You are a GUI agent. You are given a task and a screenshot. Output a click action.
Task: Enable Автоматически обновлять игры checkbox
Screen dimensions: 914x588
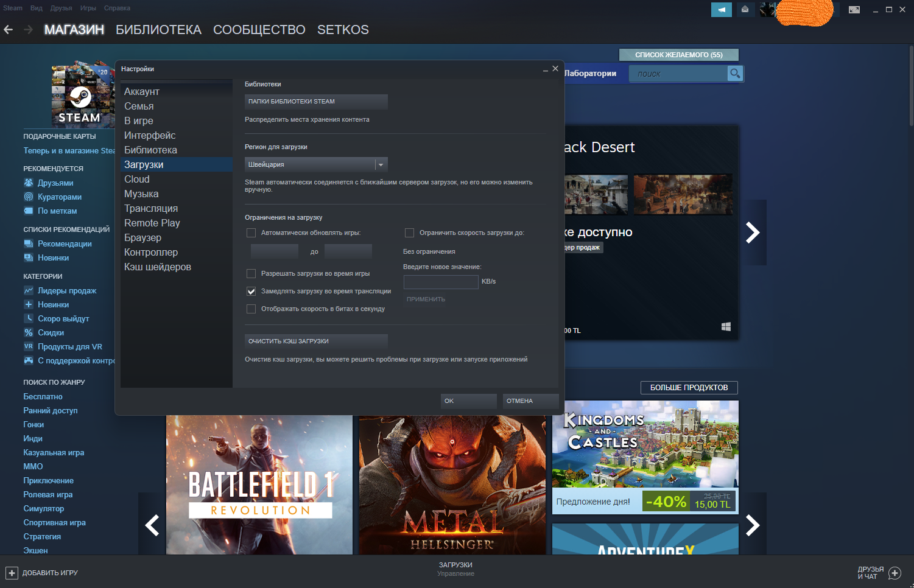tap(251, 233)
